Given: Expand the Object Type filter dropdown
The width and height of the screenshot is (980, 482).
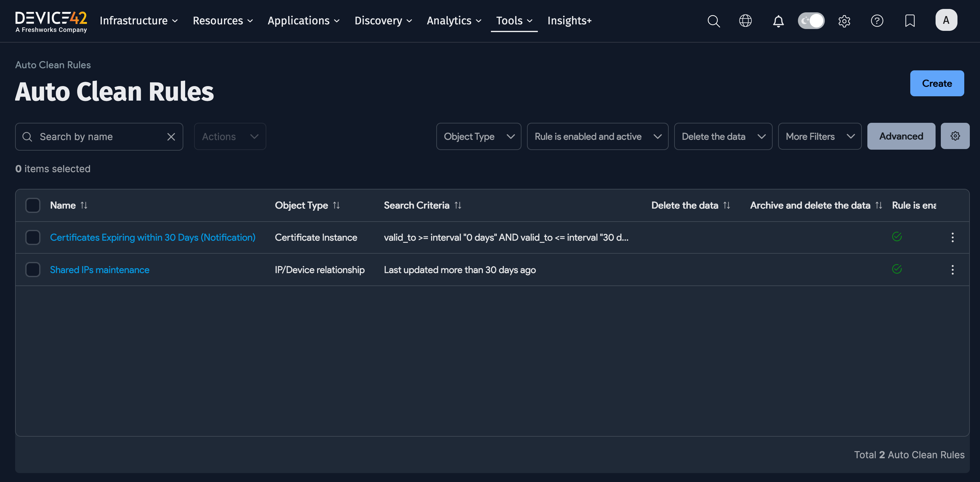Looking at the screenshot, I should click(478, 137).
